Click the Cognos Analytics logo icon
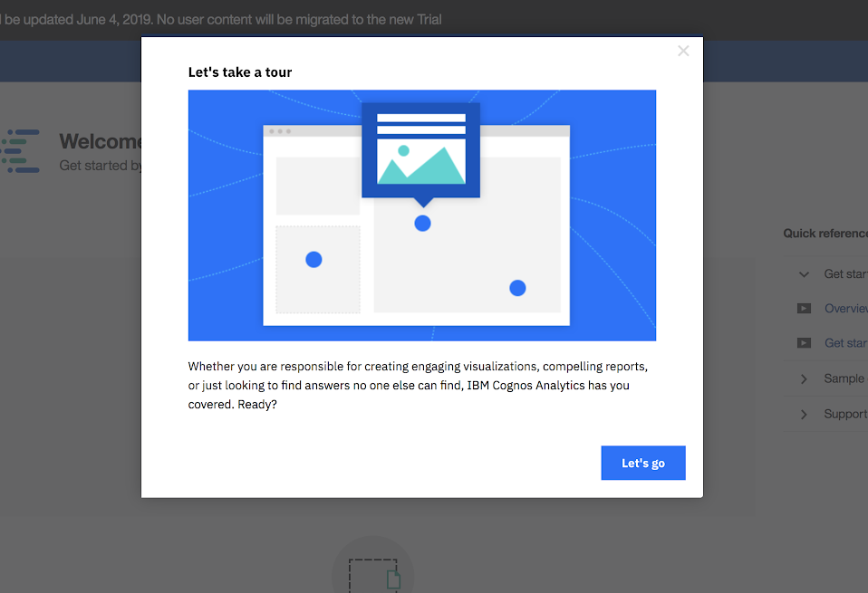This screenshot has height=593, width=868. (x=21, y=151)
